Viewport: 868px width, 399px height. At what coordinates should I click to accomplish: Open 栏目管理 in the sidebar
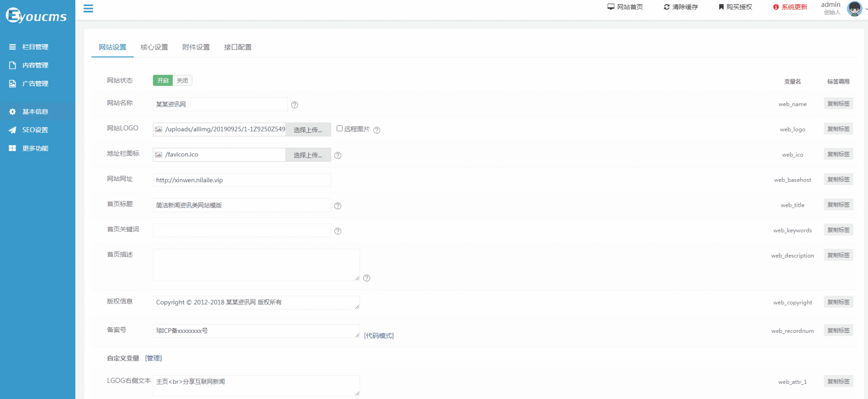(x=35, y=47)
